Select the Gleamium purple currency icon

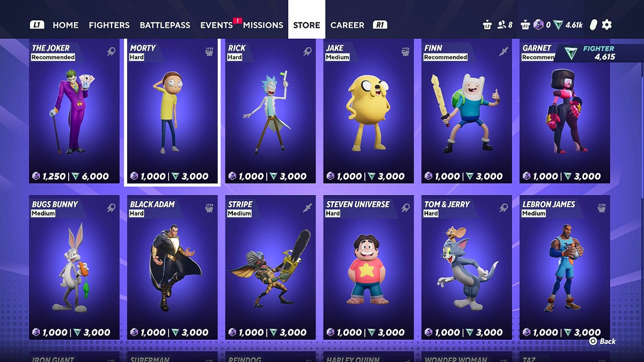(538, 25)
